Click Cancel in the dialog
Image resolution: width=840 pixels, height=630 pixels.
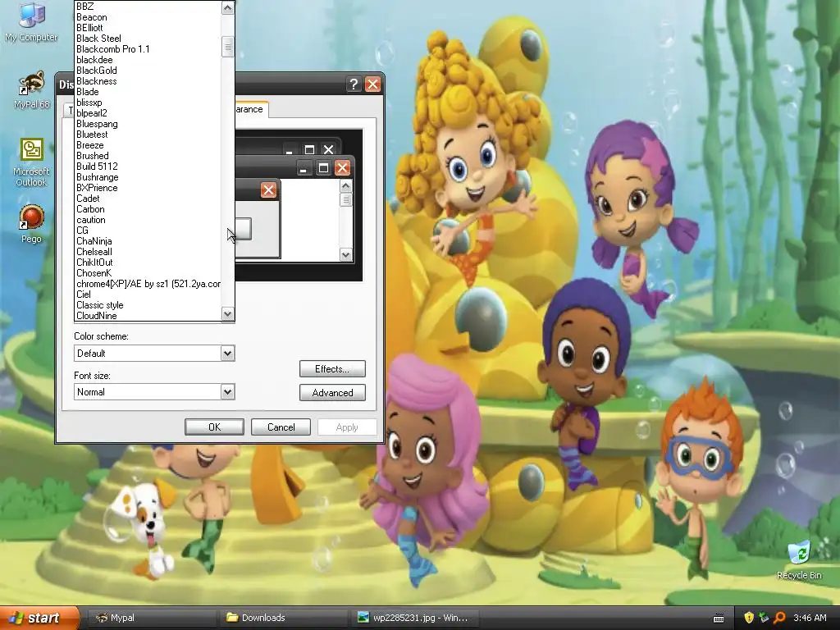click(x=281, y=427)
